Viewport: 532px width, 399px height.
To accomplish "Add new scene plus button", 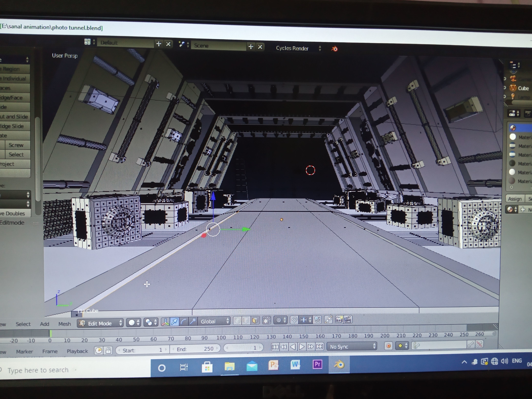I will [x=251, y=47].
